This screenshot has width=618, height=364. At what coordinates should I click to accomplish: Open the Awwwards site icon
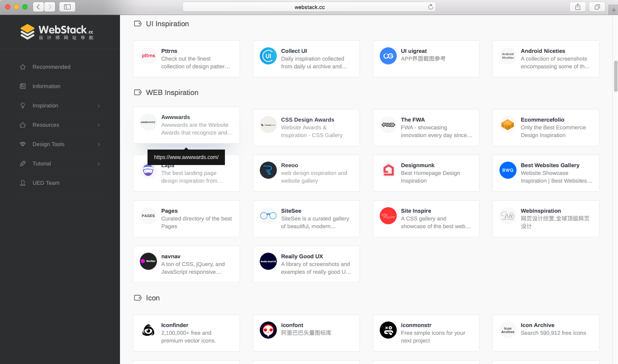pos(148,122)
